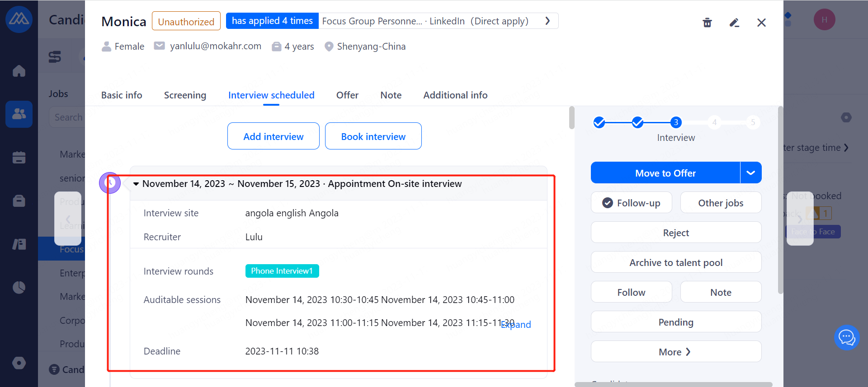The height and width of the screenshot is (387, 868).
Task: Click Expand link for auditable sessions
Action: point(517,325)
